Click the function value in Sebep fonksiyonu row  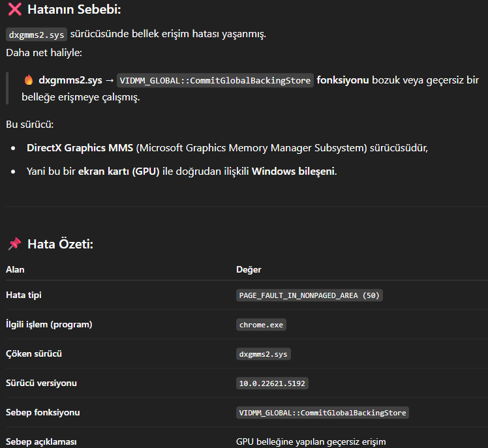tap(322, 413)
